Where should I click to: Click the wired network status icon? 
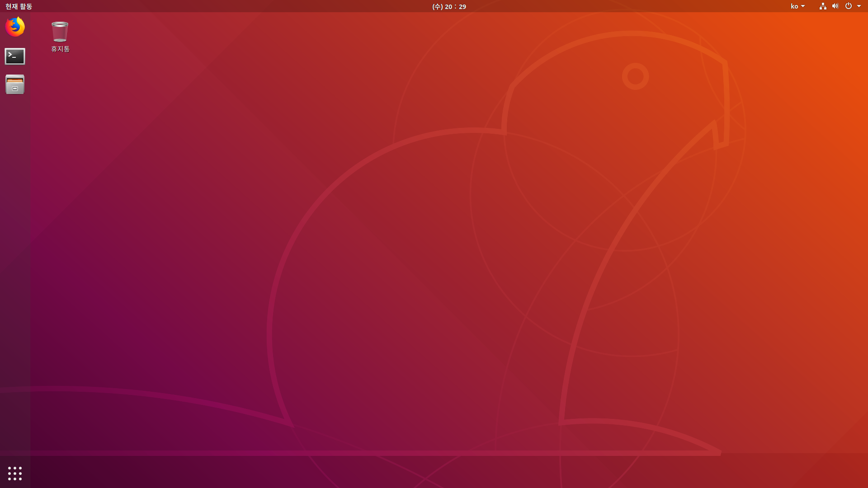[x=823, y=6]
